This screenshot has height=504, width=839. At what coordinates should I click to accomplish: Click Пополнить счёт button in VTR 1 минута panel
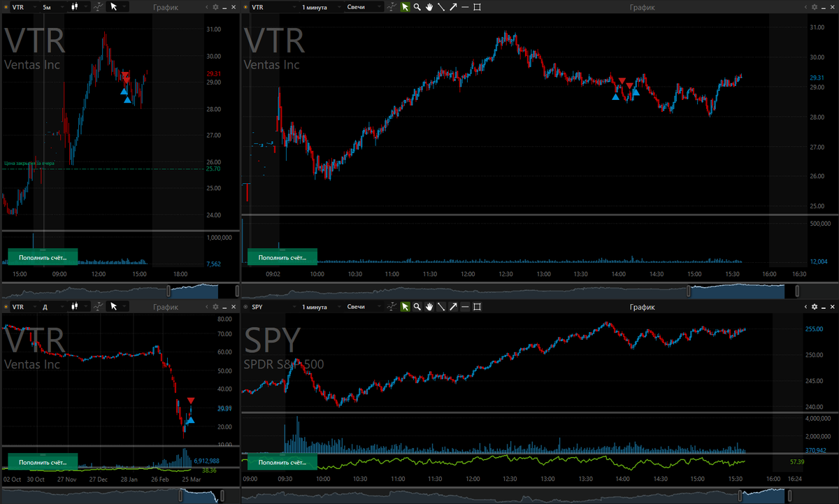pyautogui.click(x=282, y=257)
